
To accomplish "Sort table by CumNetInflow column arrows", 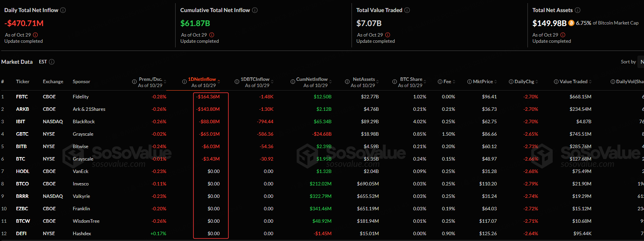I will (331, 82).
